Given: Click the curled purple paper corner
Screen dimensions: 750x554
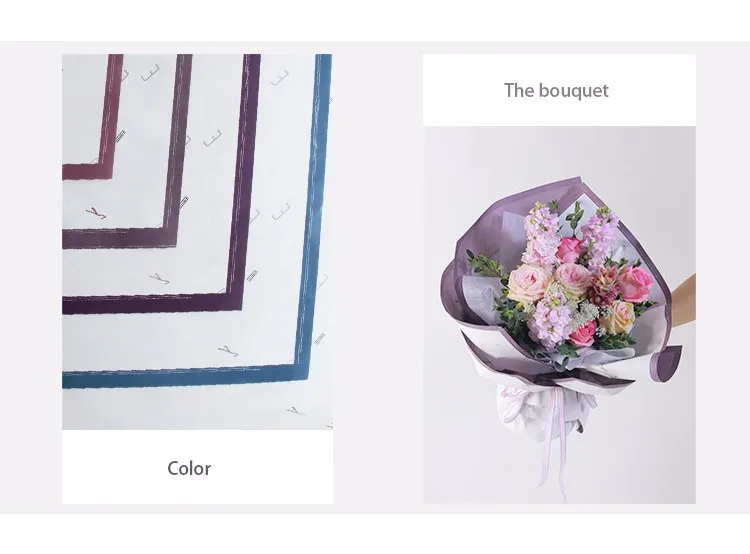Looking at the screenshot, I should pos(666,363).
